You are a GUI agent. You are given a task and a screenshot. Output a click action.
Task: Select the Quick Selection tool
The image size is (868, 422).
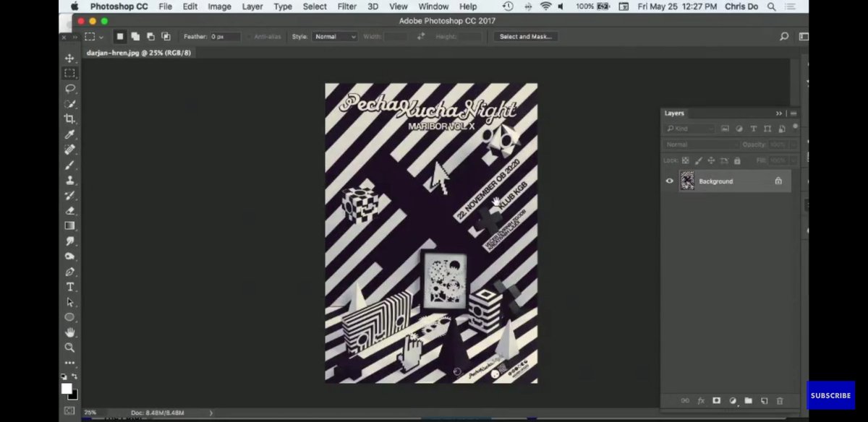click(x=69, y=104)
